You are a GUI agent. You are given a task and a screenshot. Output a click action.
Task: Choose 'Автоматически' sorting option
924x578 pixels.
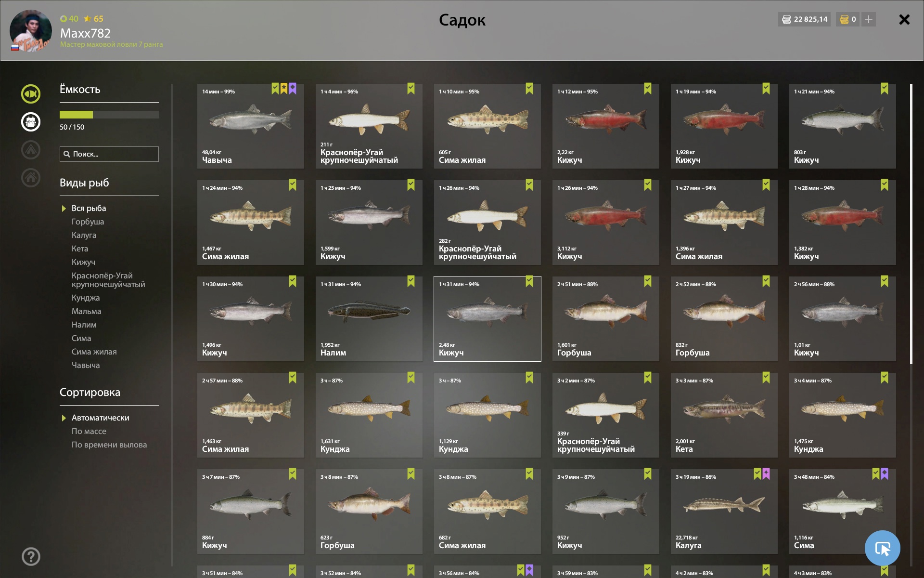[100, 418]
